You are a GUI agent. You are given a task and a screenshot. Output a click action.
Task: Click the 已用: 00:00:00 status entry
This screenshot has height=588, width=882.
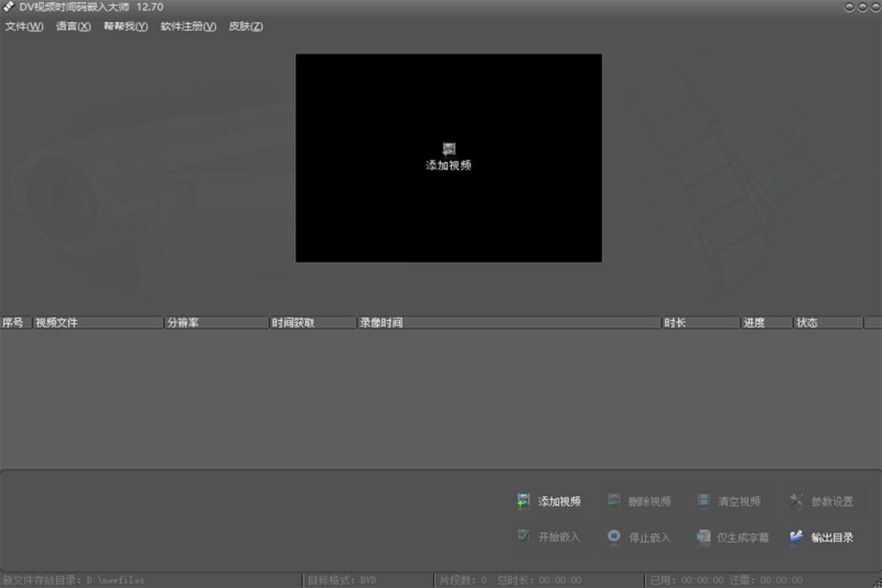tap(687, 581)
